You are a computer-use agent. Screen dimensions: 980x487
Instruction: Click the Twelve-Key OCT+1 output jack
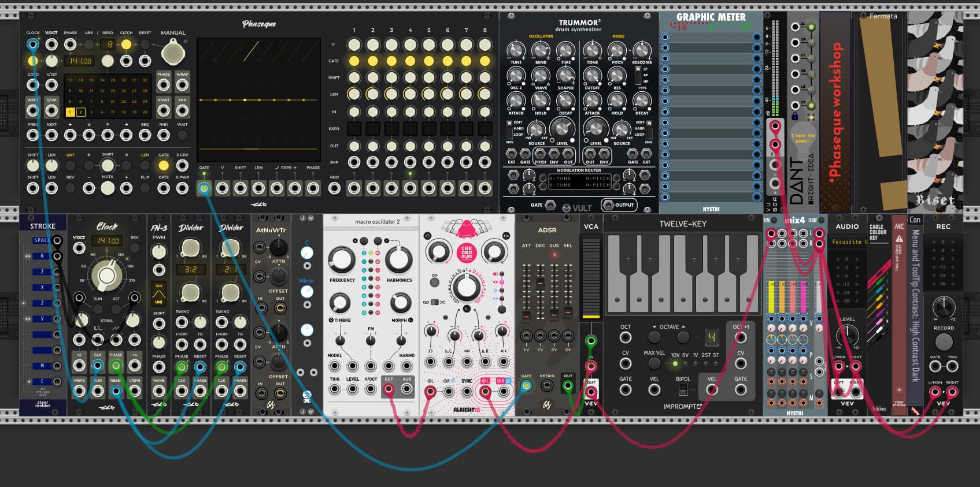click(x=741, y=337)
